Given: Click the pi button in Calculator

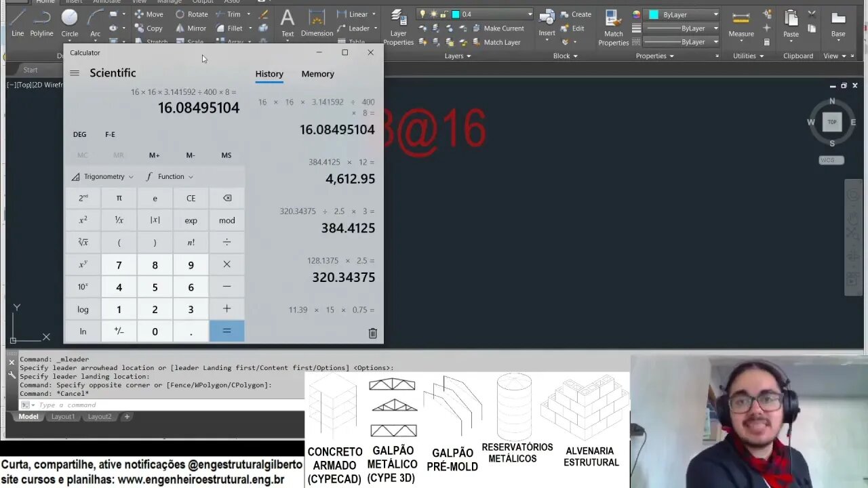Looking at the screenshot, I should click(x=119, y=198).
